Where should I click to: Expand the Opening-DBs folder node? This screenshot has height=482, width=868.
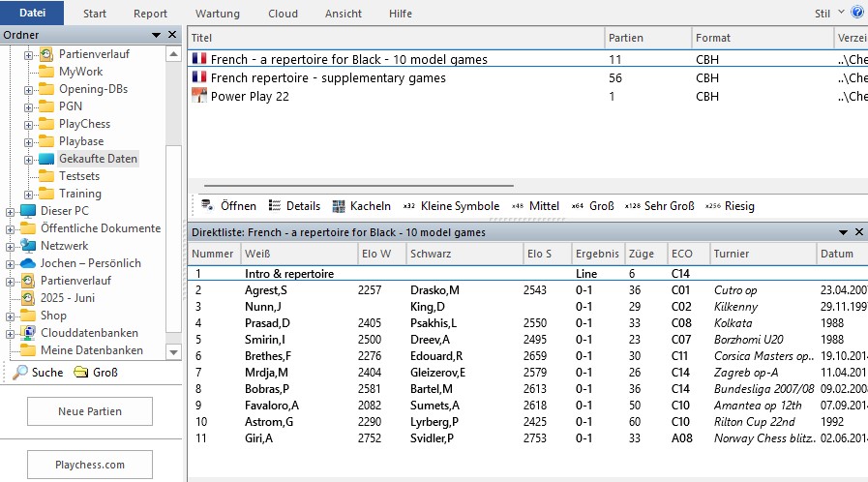[x=28, y=89]
